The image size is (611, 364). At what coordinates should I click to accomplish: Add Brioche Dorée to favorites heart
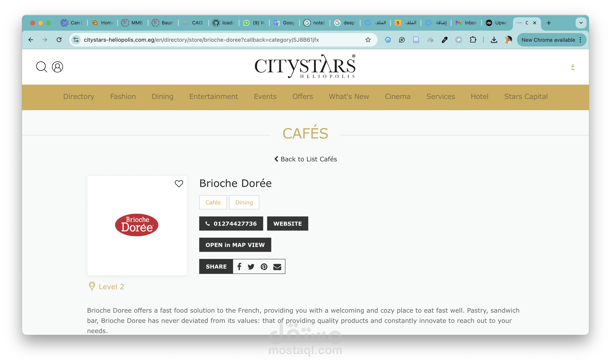pos(179,183)
